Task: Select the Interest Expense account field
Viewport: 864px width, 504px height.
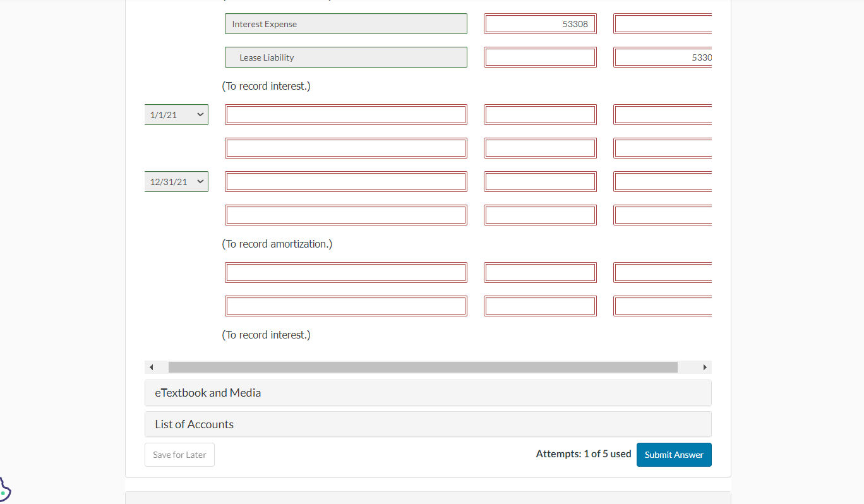Action: tap(345, 23)
